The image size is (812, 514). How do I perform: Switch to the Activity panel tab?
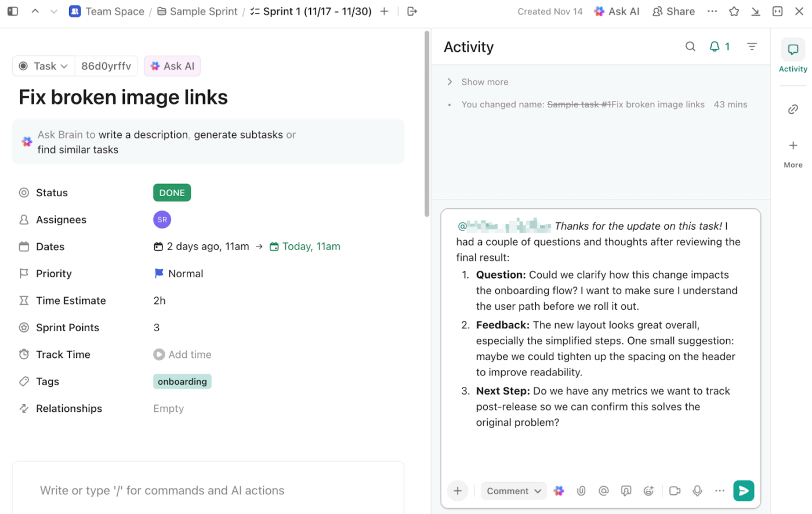793,56
